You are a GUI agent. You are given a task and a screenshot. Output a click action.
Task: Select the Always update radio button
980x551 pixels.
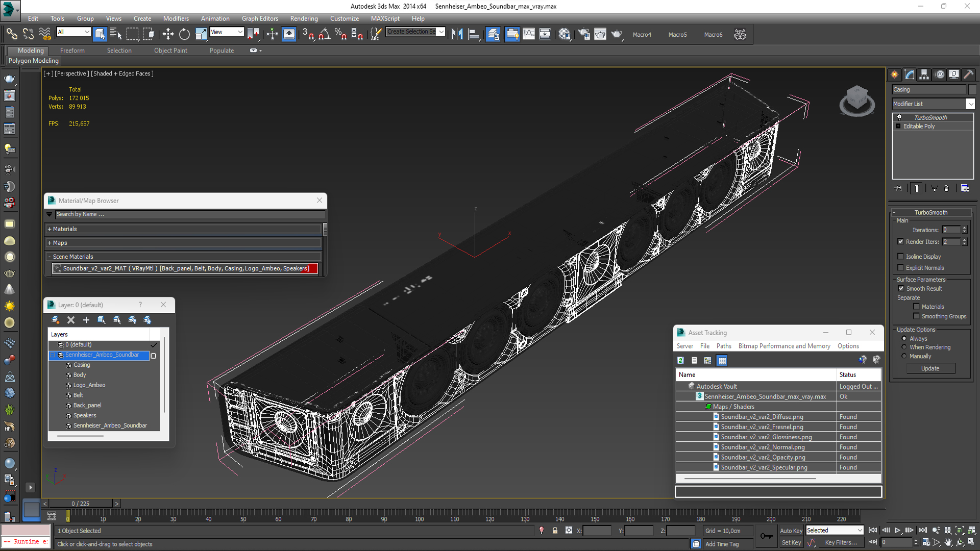click(x=904, y=339)
